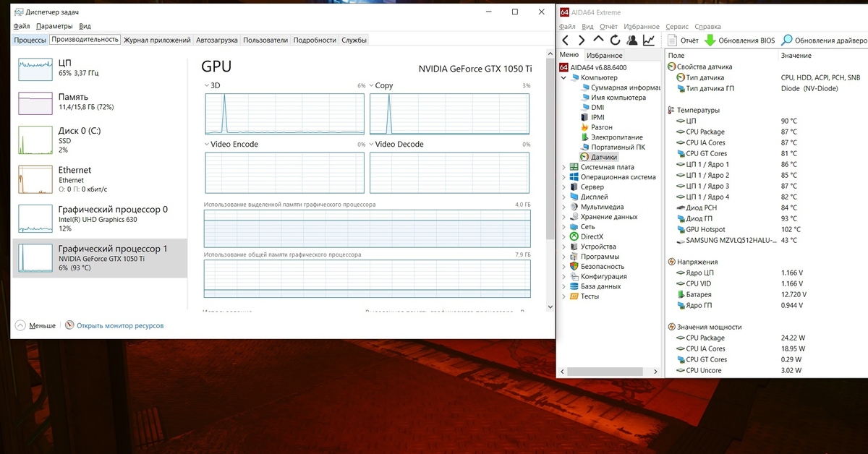Open the graph chart icon in AIDA64

[649, 40]
